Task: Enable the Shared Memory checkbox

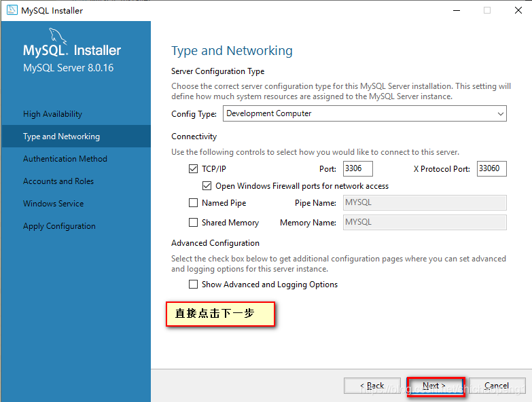Action: pos(193,222)
